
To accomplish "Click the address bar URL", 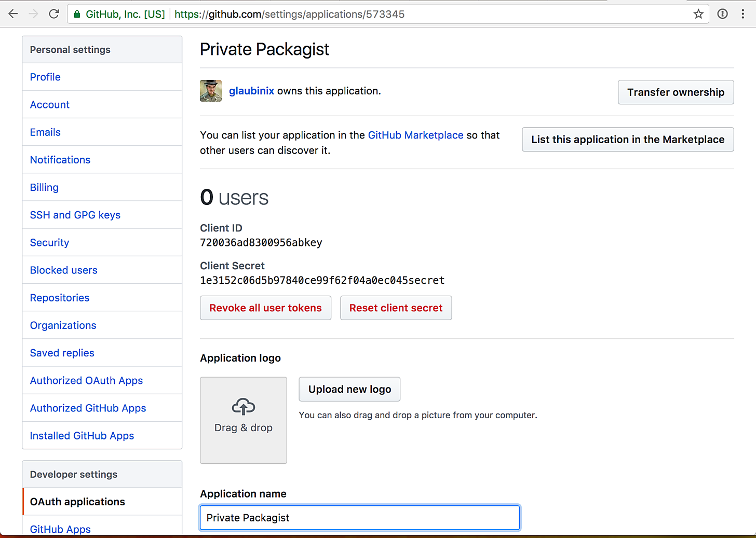I will pyautogui.click(x=289, y=14).
